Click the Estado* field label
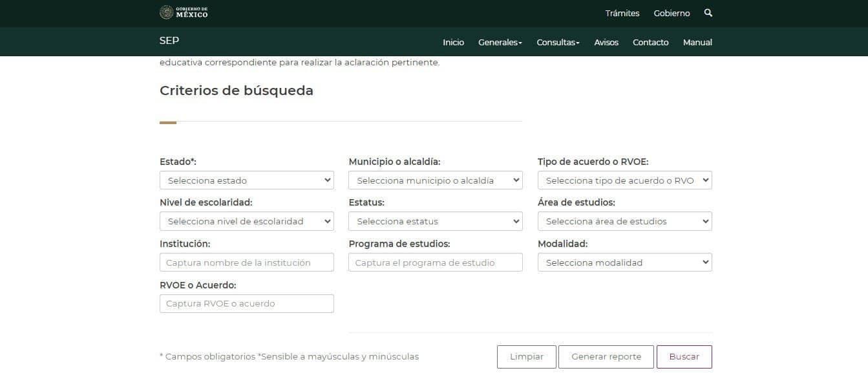Image resolution: width=868 pixels, height=386 pixels. pos(178,162)
